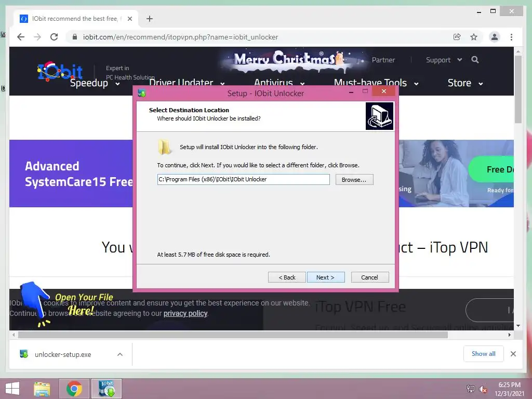Click the iobit.com address bar URL
Image resolution: width=532 pixels, height=399 pixels.
[x=180, y=37]
